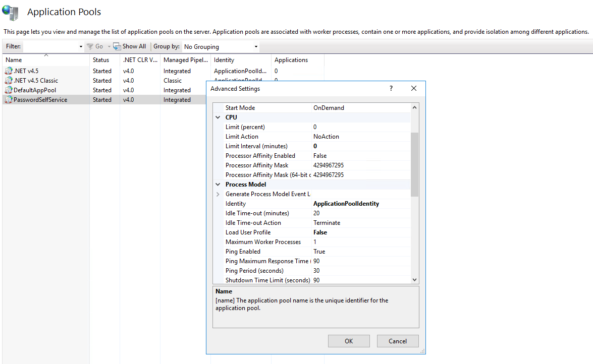Click the DefaultAppPool icon

tap(9, 90)
